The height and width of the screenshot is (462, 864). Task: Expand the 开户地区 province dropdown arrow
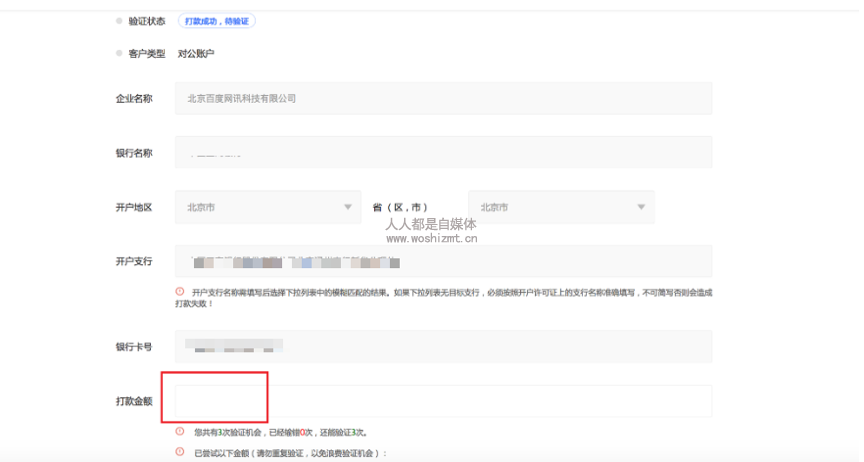(x=348, y=207)
